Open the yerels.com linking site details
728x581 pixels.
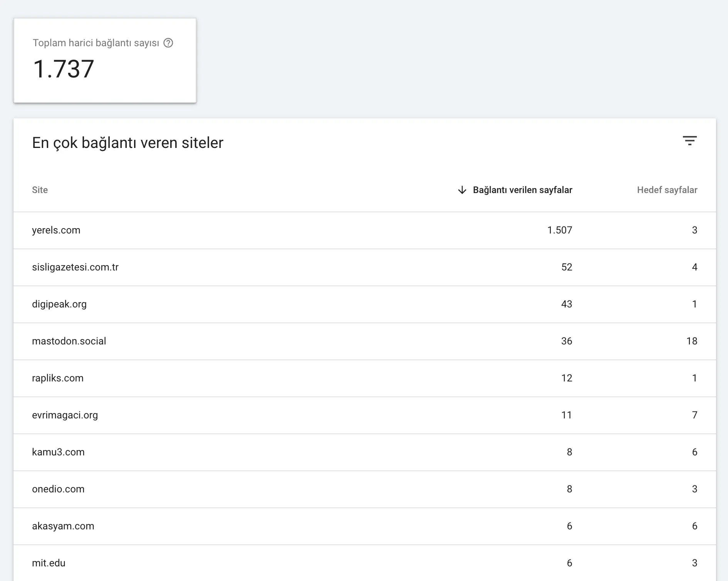(56, 230)
